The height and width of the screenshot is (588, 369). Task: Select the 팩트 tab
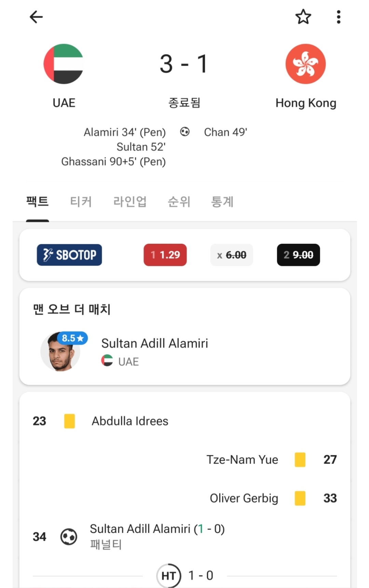click(38, 201)
